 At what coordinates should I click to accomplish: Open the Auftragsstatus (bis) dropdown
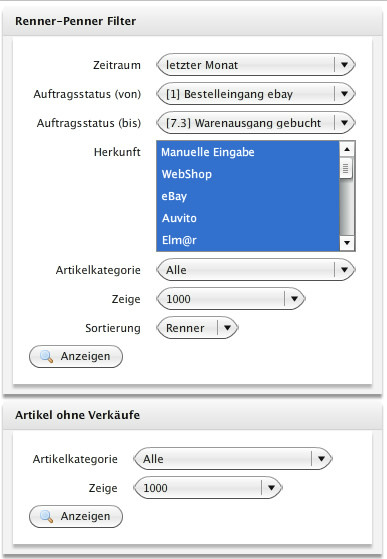(x=256, y=123)
